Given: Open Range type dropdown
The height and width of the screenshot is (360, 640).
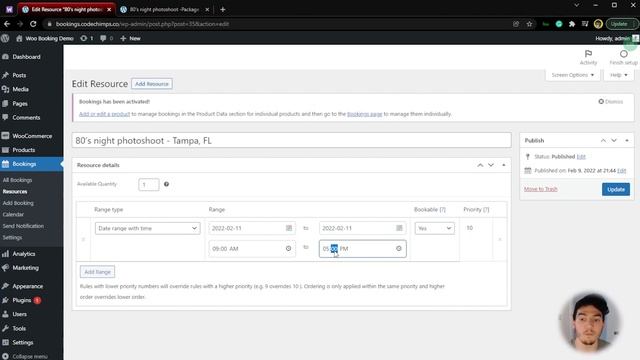Looking at the screenshot, I should coord(148,228).
